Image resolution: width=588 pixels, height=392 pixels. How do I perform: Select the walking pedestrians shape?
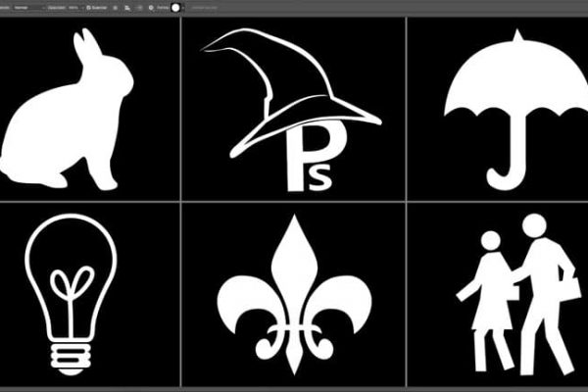(519, 294)
